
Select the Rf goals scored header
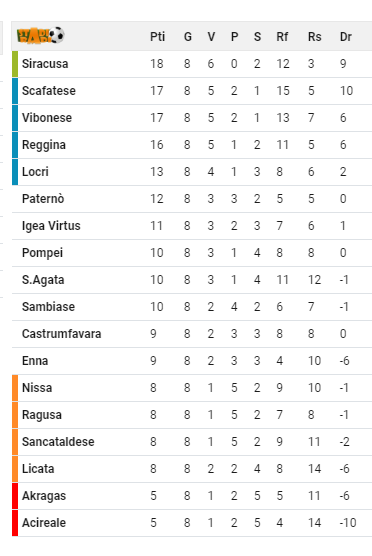[x=282, y=37]
